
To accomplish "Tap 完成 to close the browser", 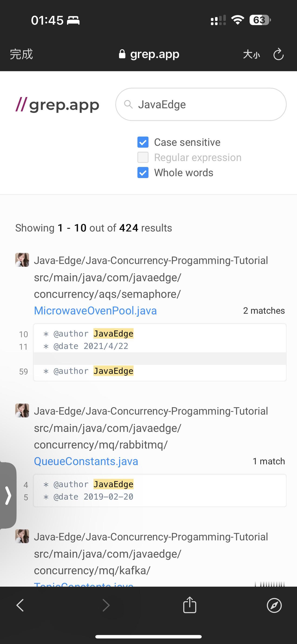I will coord(22,54).
